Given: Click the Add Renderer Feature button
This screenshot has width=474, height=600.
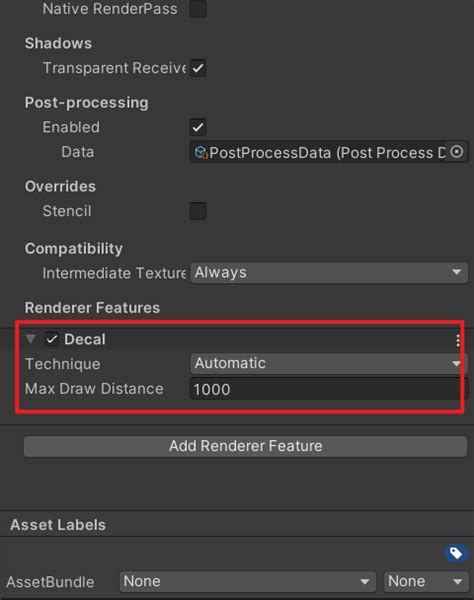Looking at the screenshot, I should click(x=245, y=446).
